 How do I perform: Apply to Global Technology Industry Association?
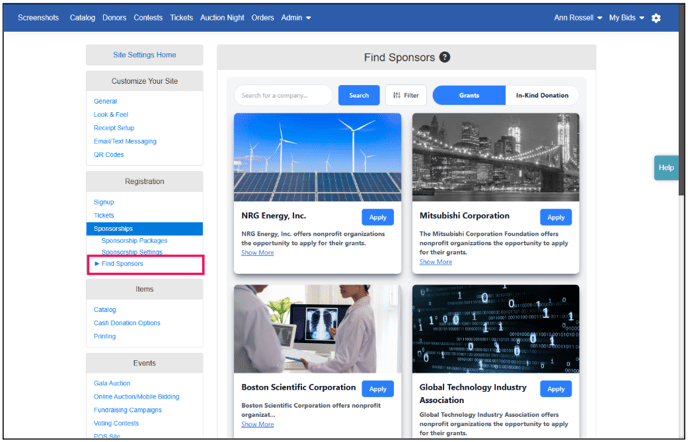click(x=555, y=389)
